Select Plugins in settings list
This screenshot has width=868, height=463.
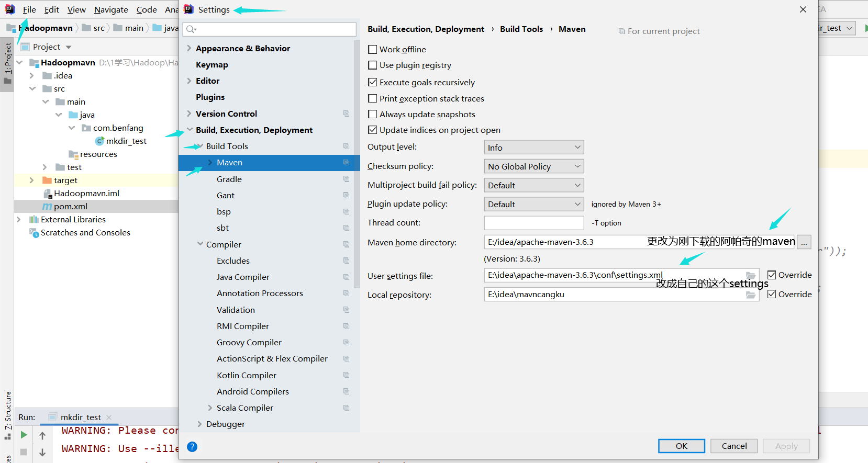pos(210,97)
